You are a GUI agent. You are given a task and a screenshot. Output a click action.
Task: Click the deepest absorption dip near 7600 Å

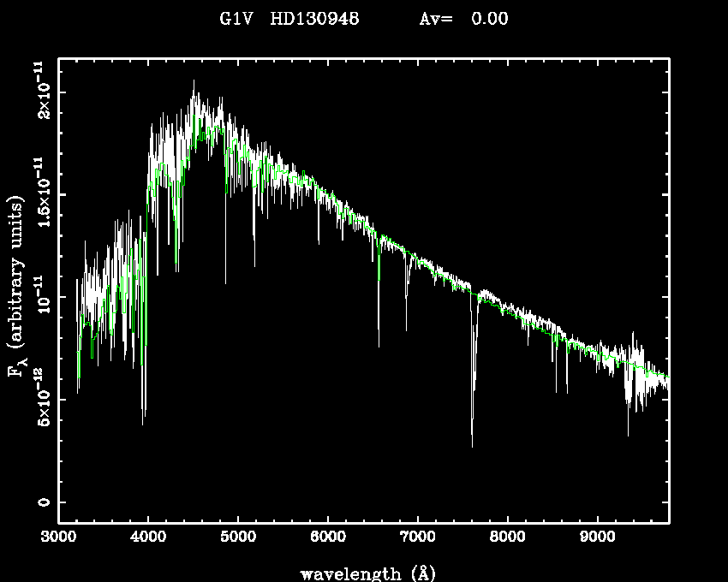coord(472,443)
